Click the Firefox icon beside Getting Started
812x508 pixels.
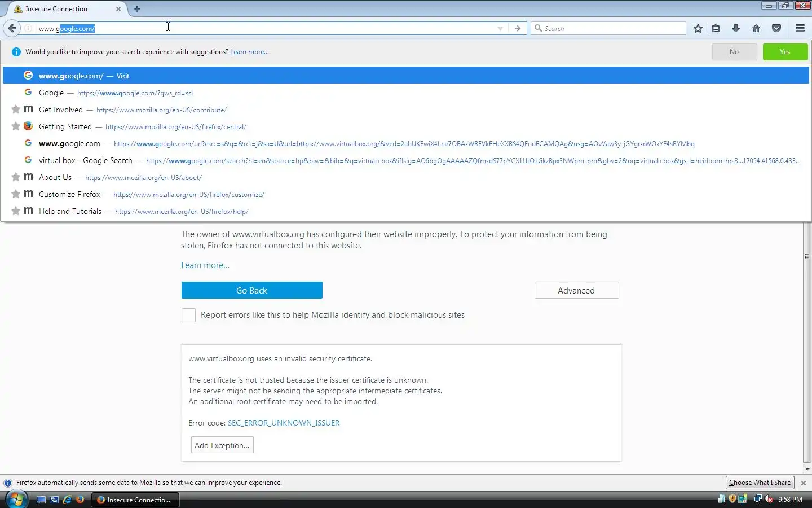click(x=28, y=126)
